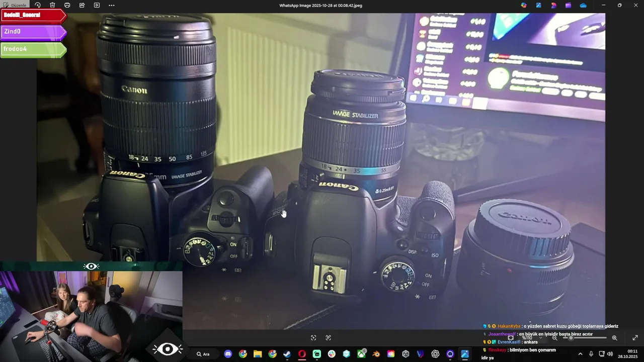Open Clipchamp icon in title bar

[x=568, y=5]
